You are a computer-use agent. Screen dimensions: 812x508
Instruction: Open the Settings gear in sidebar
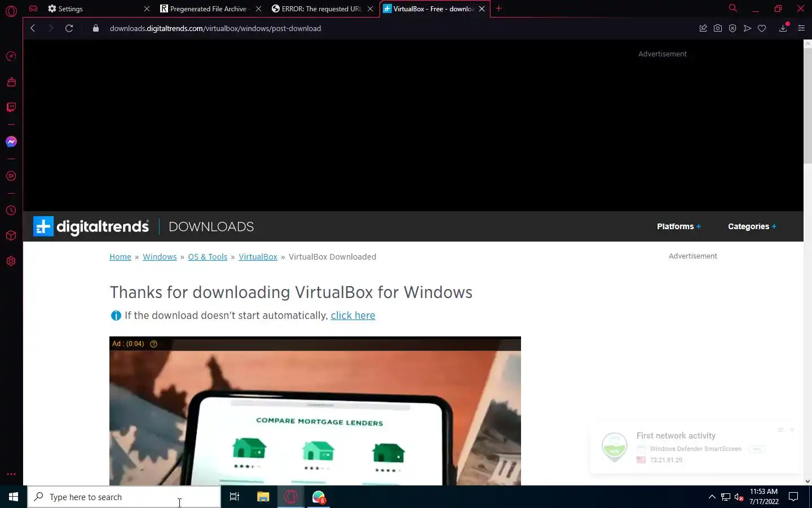(x=11, y=261)
